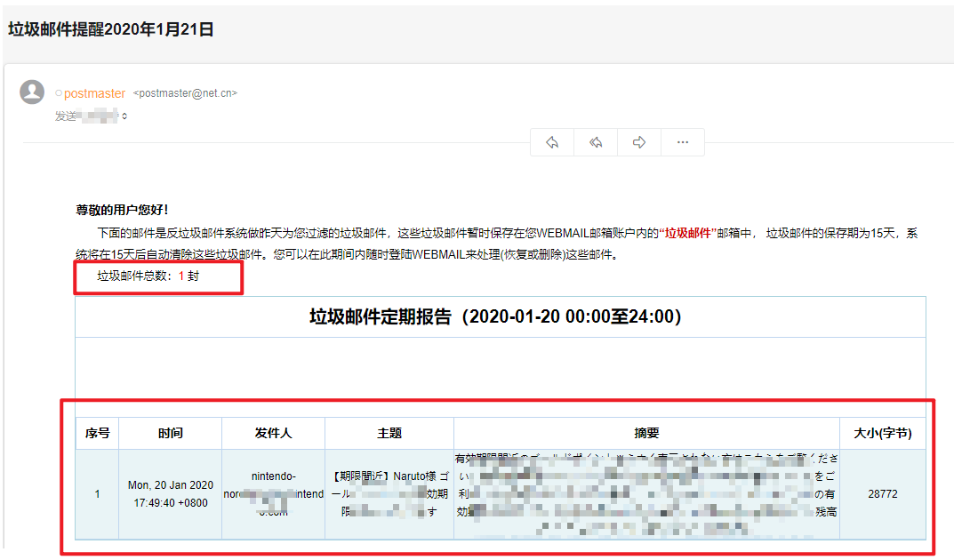Click the sender avatar icon
The height and width of the screenshot is (560, 954).
point(32,92)
